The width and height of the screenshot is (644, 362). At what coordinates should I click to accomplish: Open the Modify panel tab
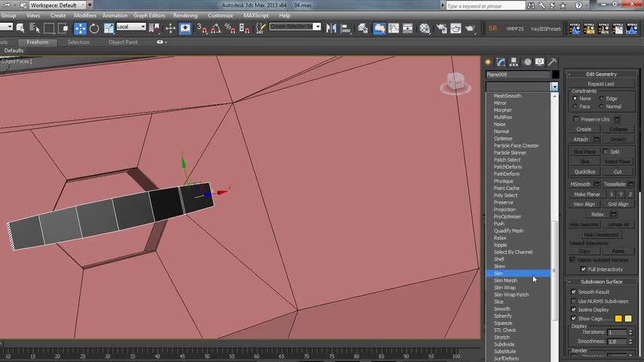[x=500, y=62]
